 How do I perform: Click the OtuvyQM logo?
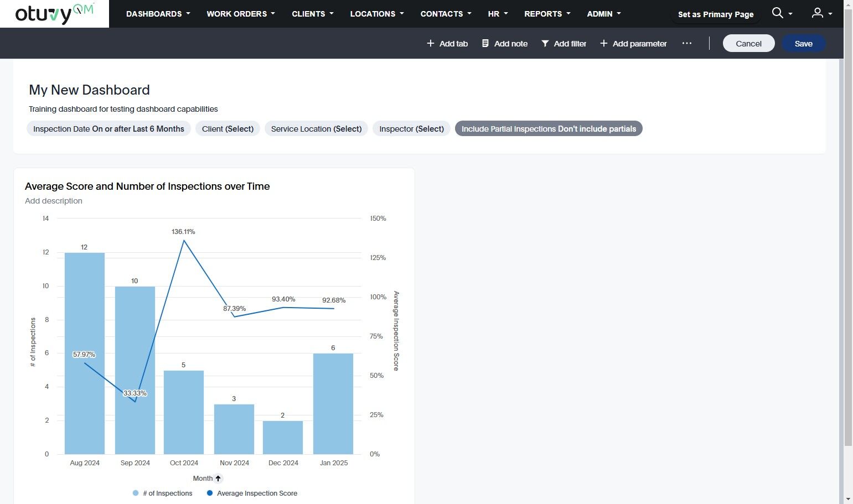pyautogui.click(x=54, y=14)
